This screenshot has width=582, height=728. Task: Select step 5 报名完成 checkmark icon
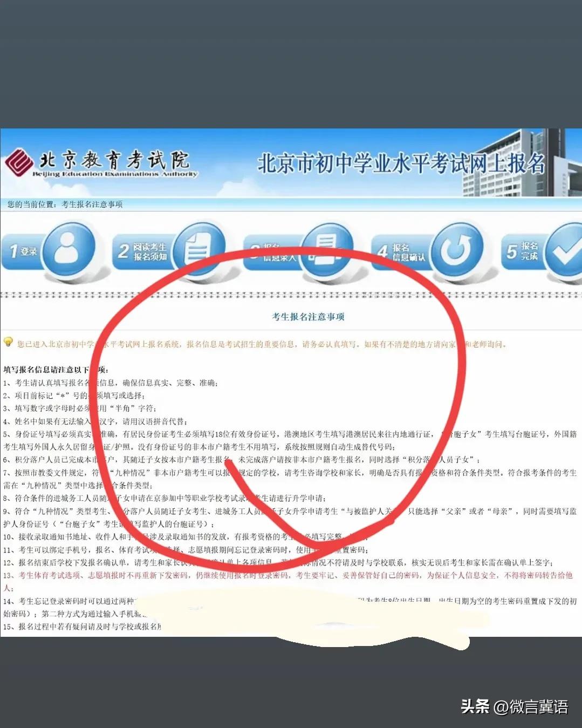pos(563,250)
